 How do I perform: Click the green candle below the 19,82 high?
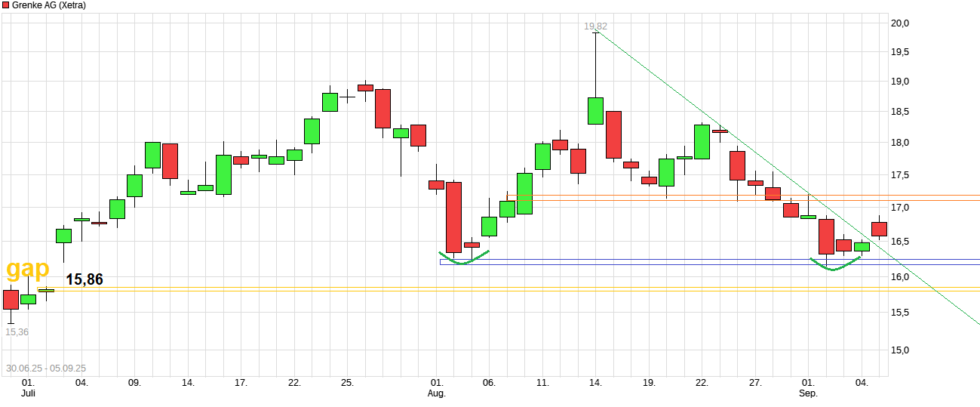[595, 111]
